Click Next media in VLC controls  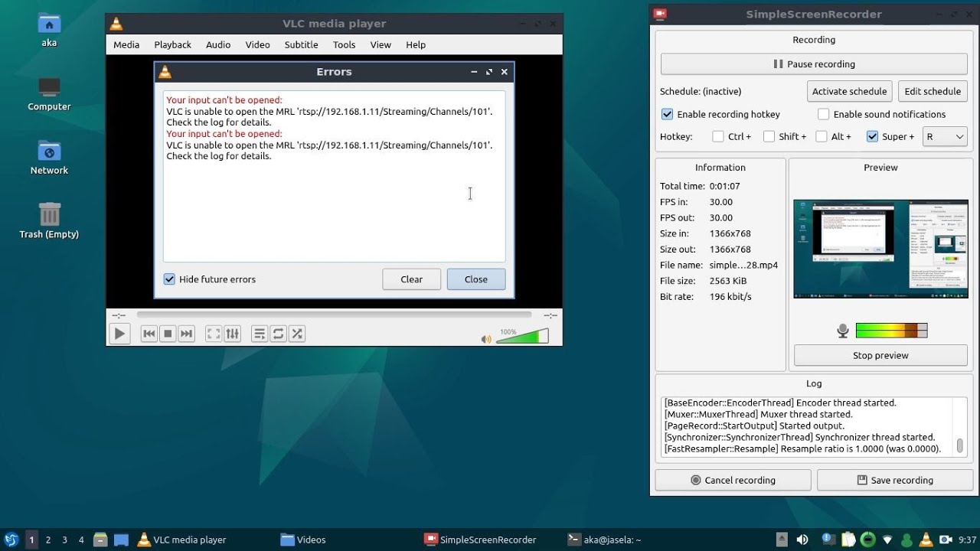click(186, 334)
